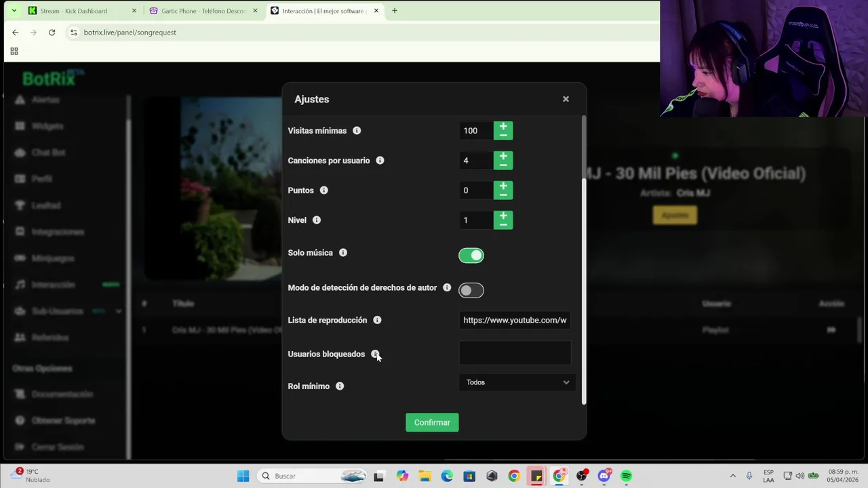
Task: Open Windows Start menu
Action: tap(243, 476)
